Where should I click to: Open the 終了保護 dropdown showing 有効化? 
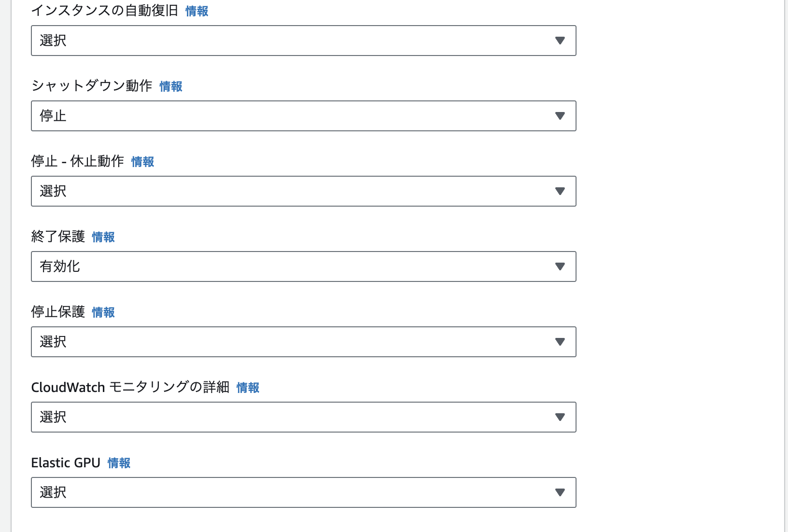303,266
